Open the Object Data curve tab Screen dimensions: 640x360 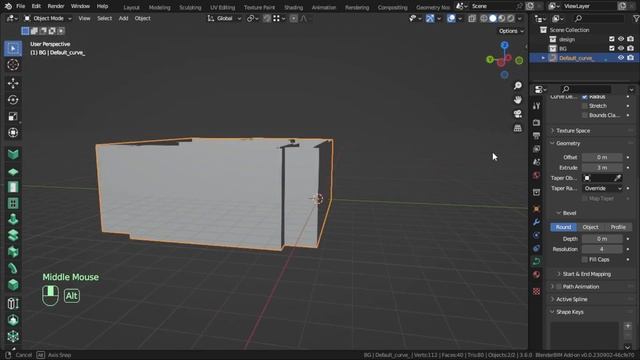(x=536, y=261)
